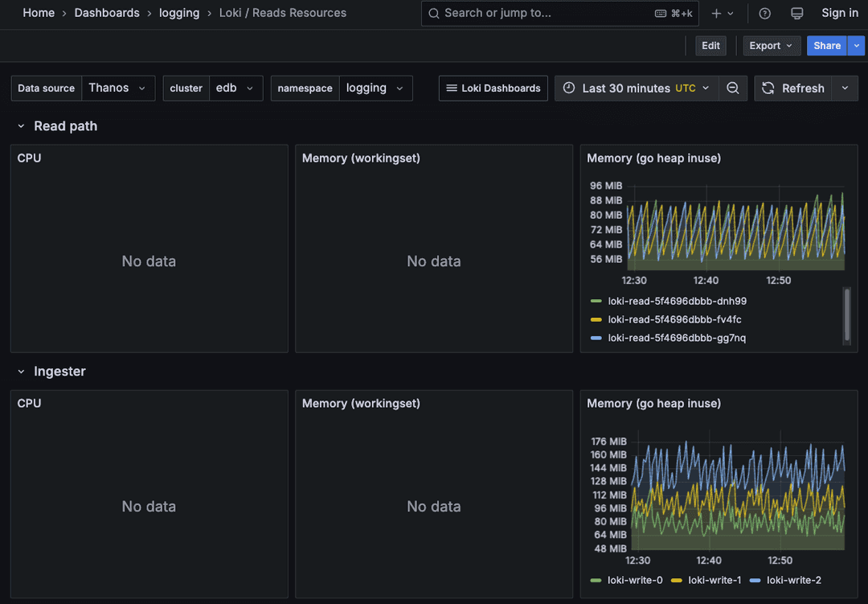The height and width of the screenshot is (604, 868).
Task: Select the logging breadcrumb
Action: [x=179, y=13]
